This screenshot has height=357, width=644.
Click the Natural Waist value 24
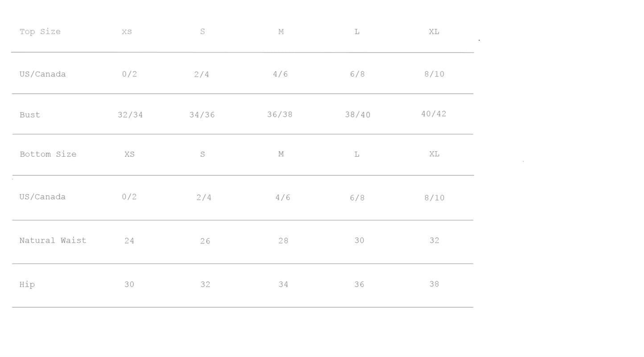click(129, 241)
